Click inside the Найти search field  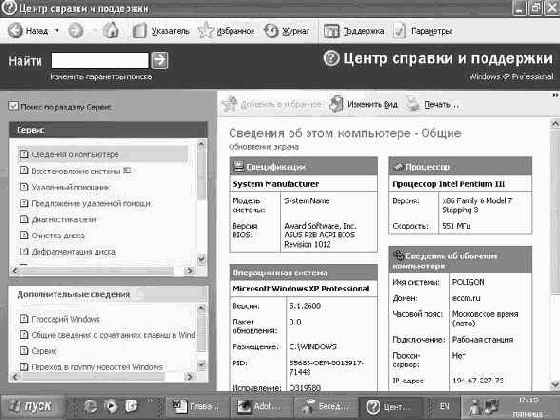100,60
